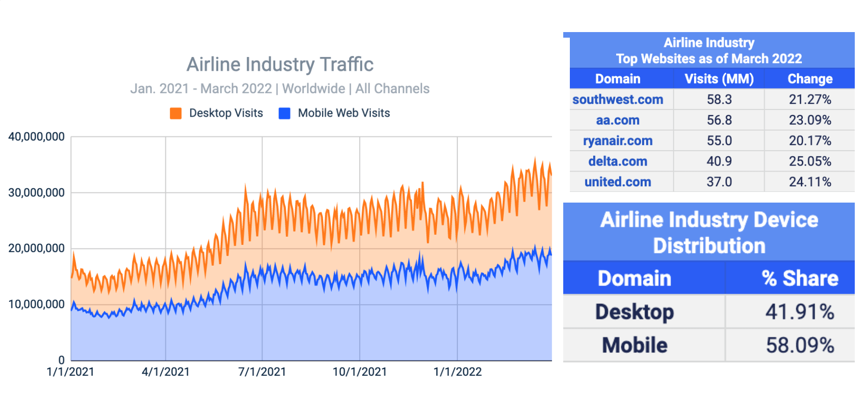The height and width of the screenshot is (395, 868).
Task: Click the subtitle 'Jan. 2021 - March 2022 | Worldwide | All Channels'
Action: pyautogui.click(x=280, y=89)
